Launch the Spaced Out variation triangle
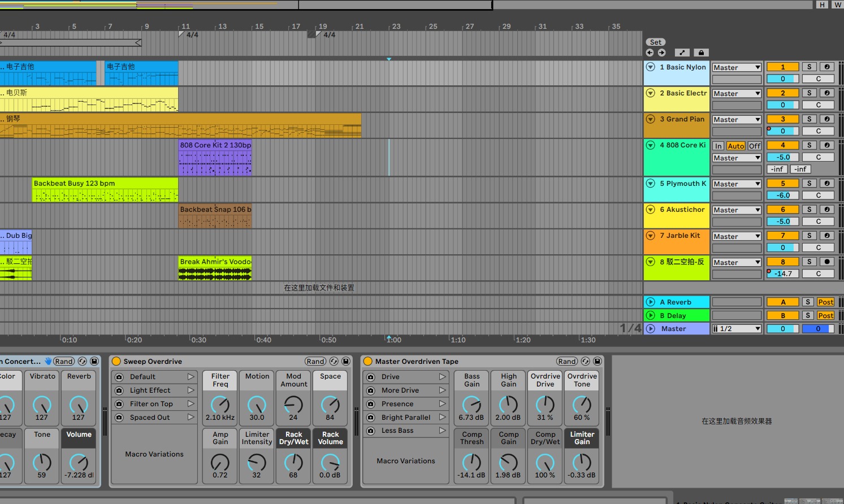The height and width of the screenshot is (504, 844). click(x=191, y=418)
